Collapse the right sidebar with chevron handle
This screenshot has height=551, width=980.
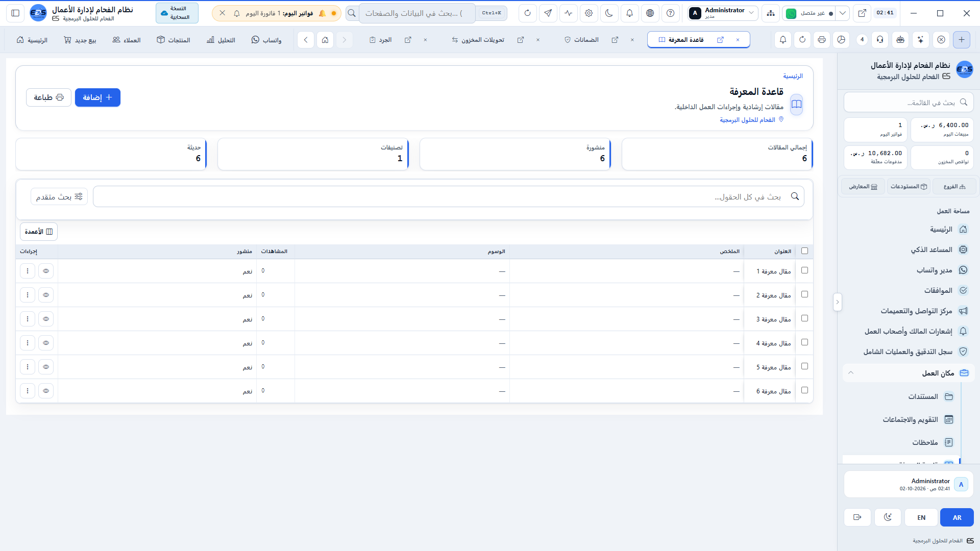[837, 302]
